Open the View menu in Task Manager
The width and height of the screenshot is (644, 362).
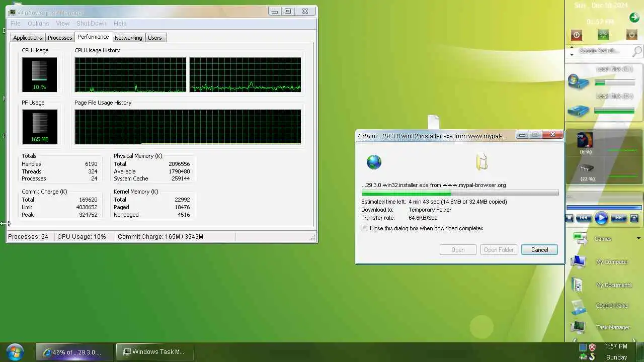tap(63, 24)
